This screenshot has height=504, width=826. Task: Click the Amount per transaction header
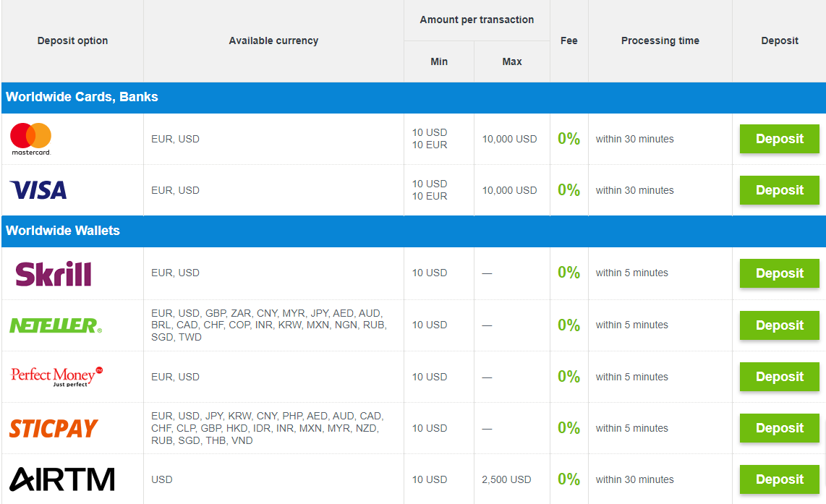[477, 20]
